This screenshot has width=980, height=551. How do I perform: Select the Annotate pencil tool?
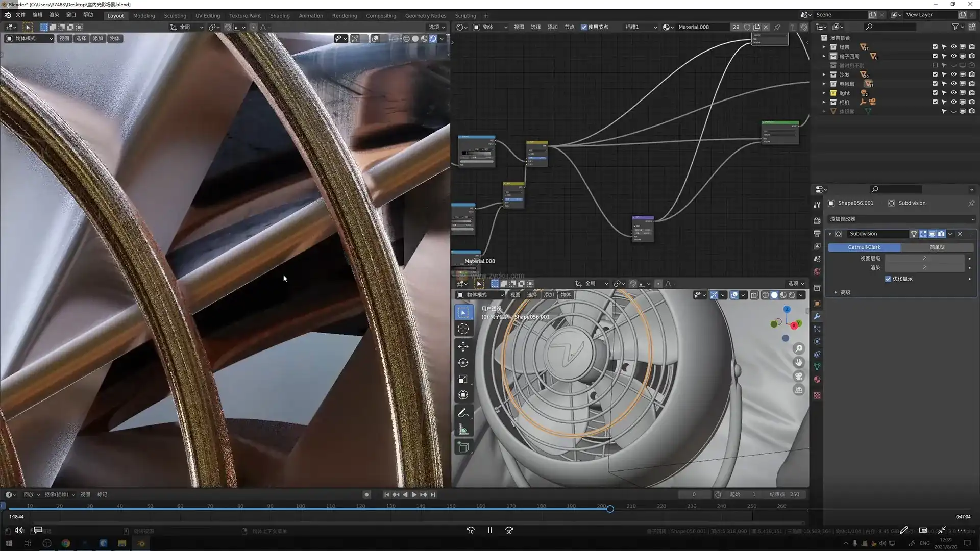point(463,413)
